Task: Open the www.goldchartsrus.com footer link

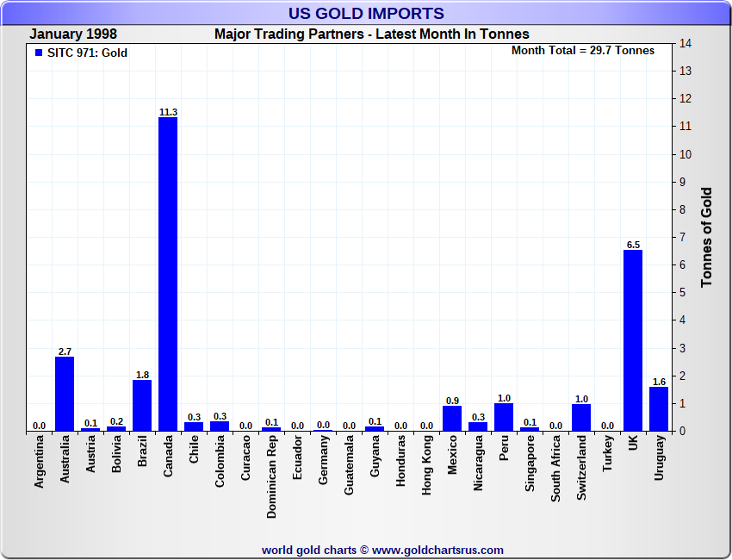Action: click(x=437, y=550)
